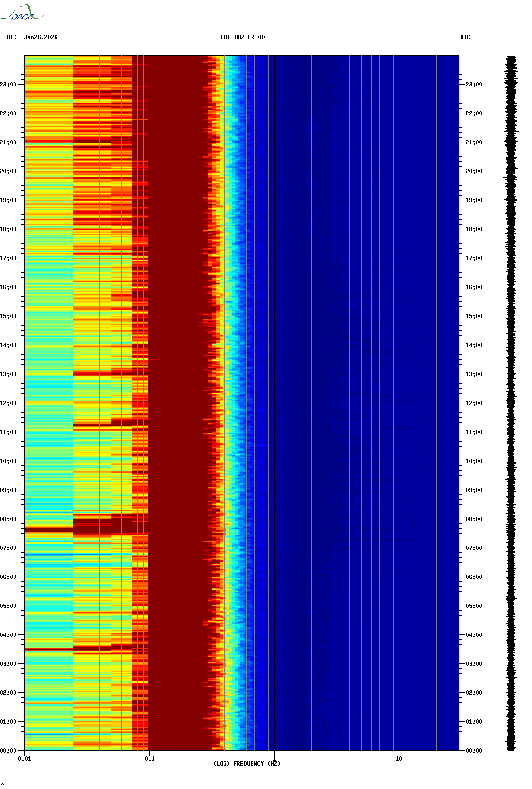Click the OFGC logo in the corner
The height and width of the screenshot is (789, 532).
(x=22, y=13)
